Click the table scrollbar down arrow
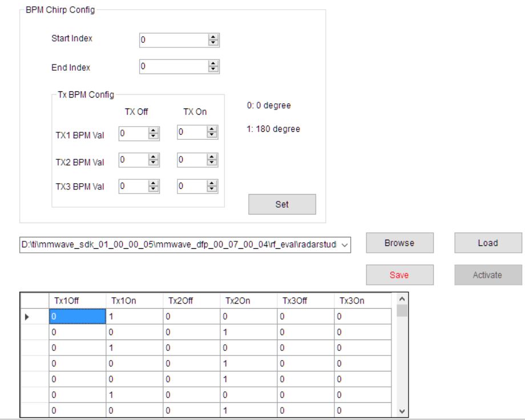The image size is (525, 420). [x=402, y=411]
